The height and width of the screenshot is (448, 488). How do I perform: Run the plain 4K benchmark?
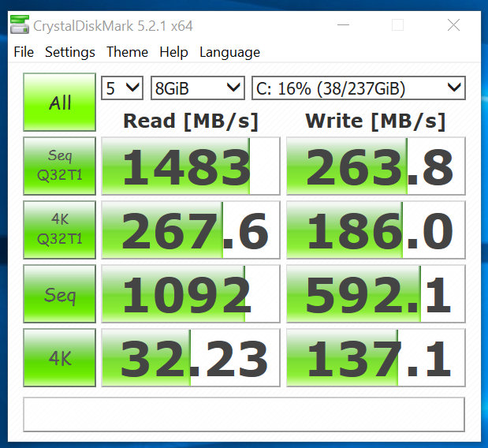tap(59, 358)
